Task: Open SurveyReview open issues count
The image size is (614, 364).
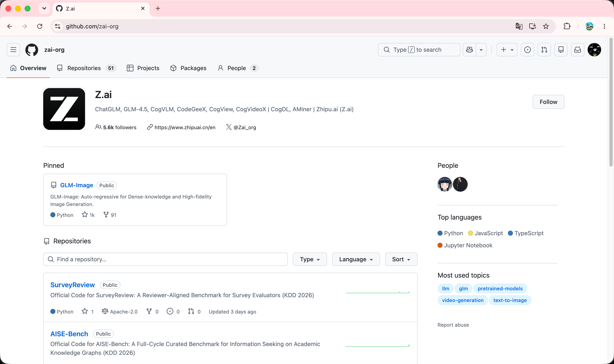Action: tap(173, 312)
